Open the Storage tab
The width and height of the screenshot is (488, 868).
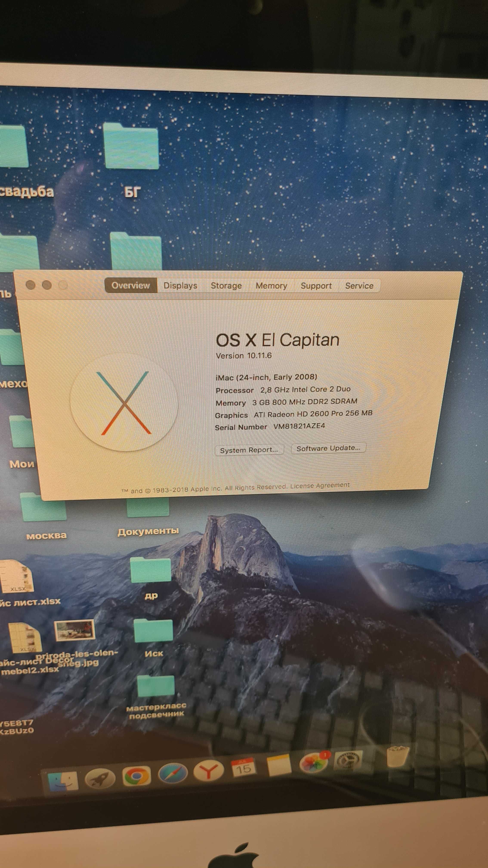click(x=226, y=285)
